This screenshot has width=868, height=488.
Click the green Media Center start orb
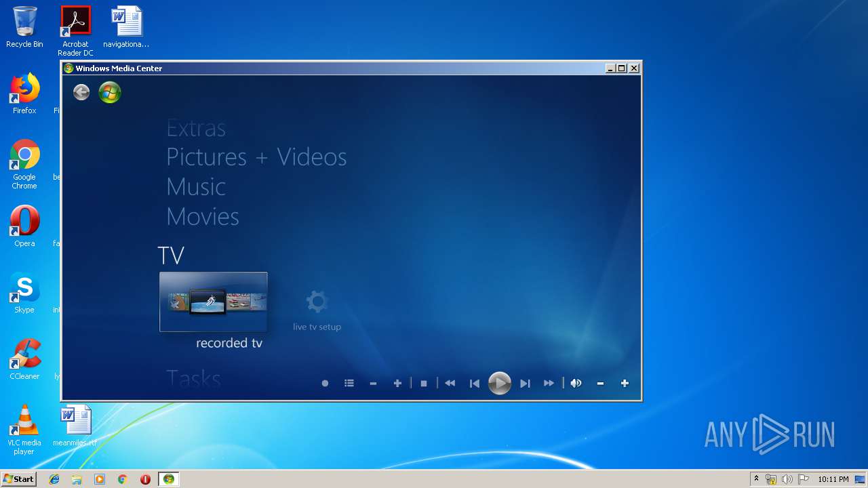point(110,92)
